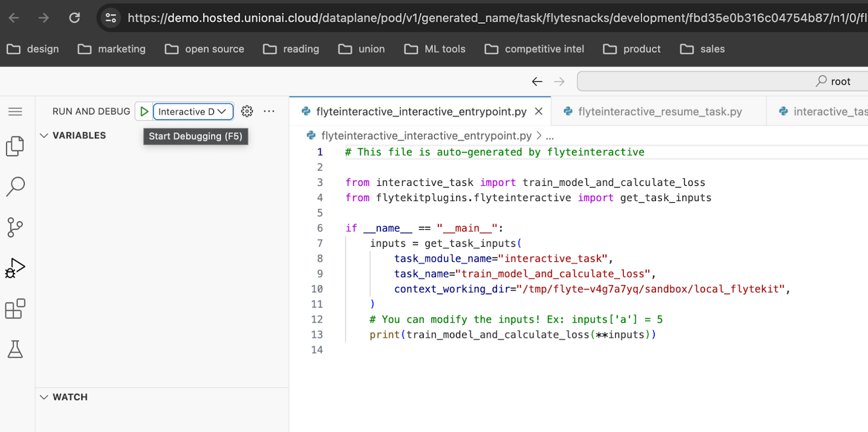Click the RUN AND DEBUG panel title
Viewport: 868px width, 432px height.
(x=91, y=111)
